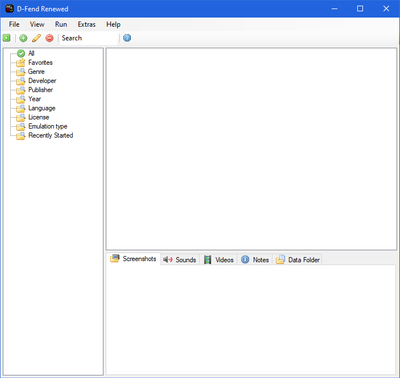Click the folder icon beside Emulation type
The image size is (400, 378).
click(x=21, y=126)
